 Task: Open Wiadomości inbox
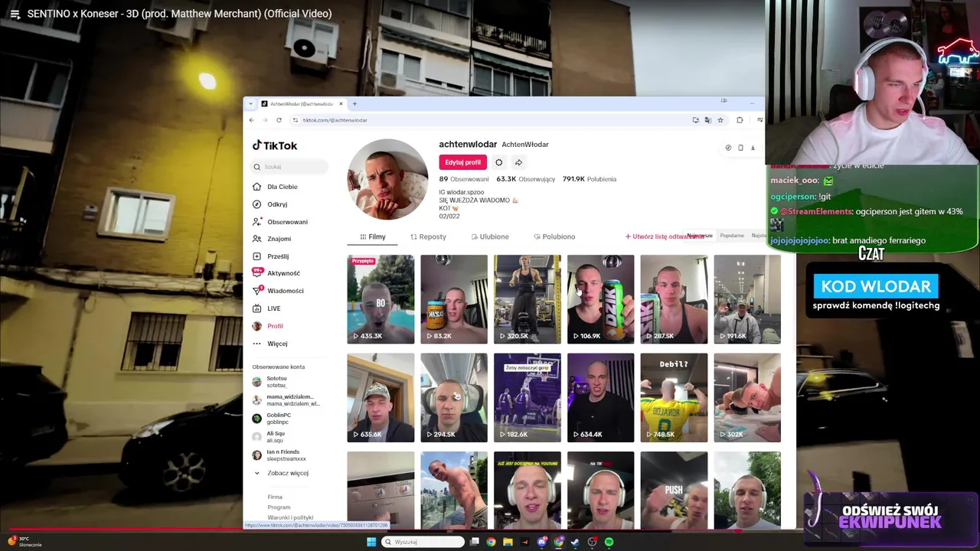coord(278,291)
